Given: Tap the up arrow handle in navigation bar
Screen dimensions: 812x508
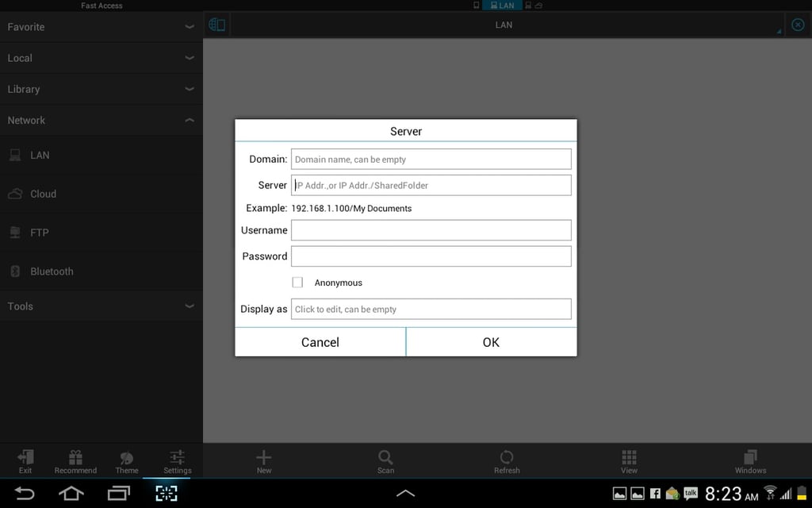Looking at the screenshot, I should pos(405,494).
